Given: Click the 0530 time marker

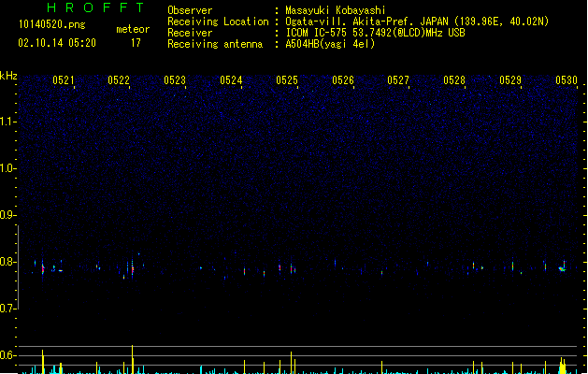Looking at the screenshot, I should point(566,80).
